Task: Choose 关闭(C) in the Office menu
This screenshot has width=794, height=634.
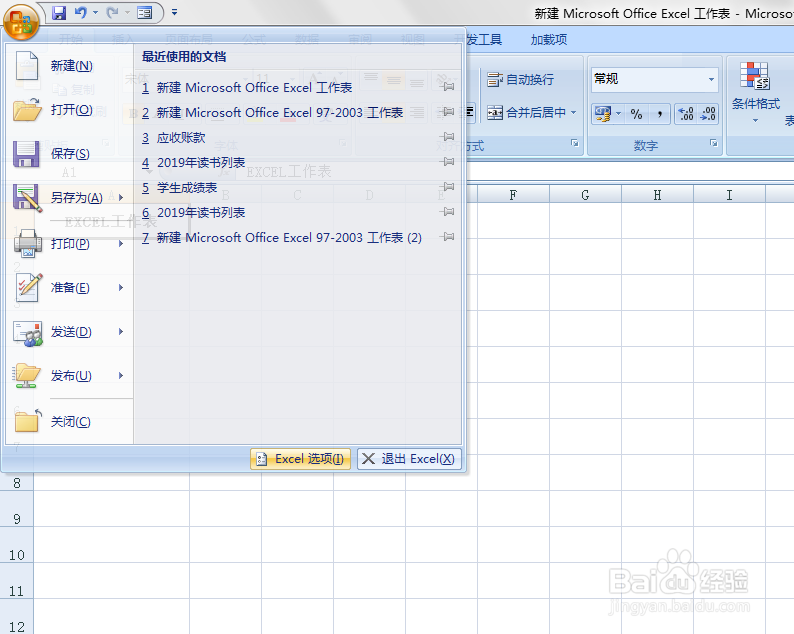Action: (69, 421)
